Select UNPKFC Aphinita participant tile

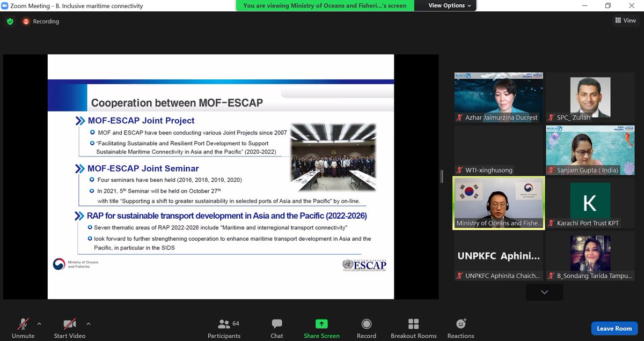pos(499,256)
